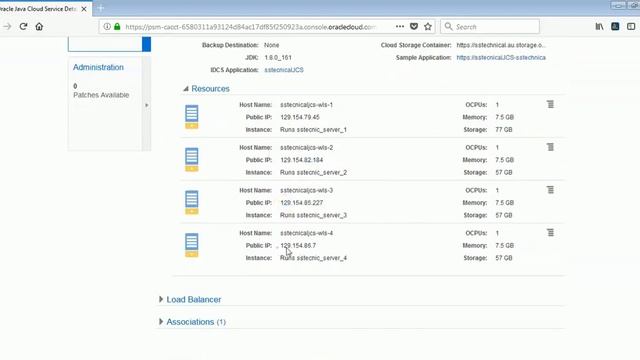Click the 77 GB storage value
The image size is (640, 360).
tap(504, 130)
